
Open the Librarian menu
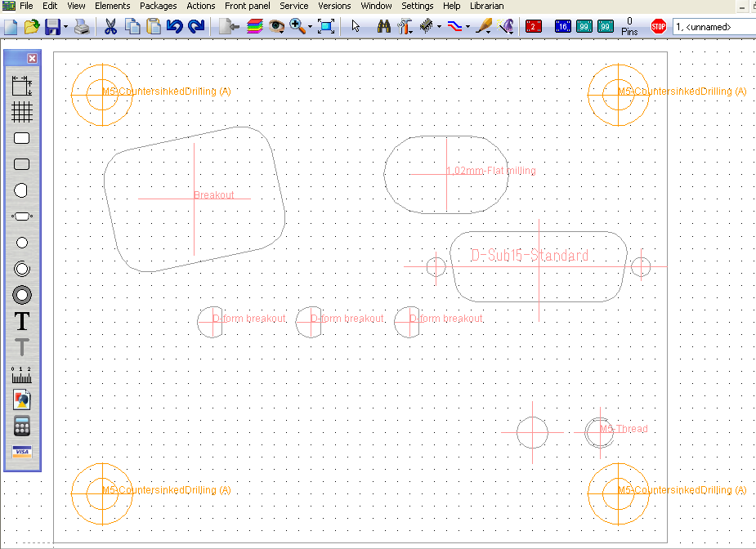point(486,6)
